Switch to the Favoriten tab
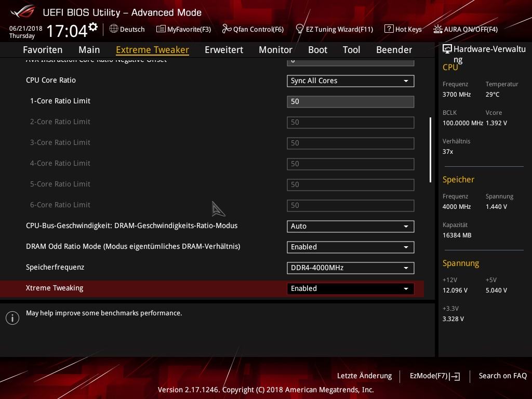The width and height of the screenshot is (532, 399). point(43,49)
